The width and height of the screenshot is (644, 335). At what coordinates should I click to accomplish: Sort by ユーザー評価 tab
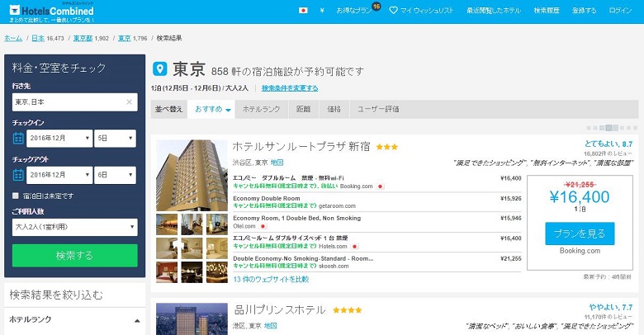378,109
